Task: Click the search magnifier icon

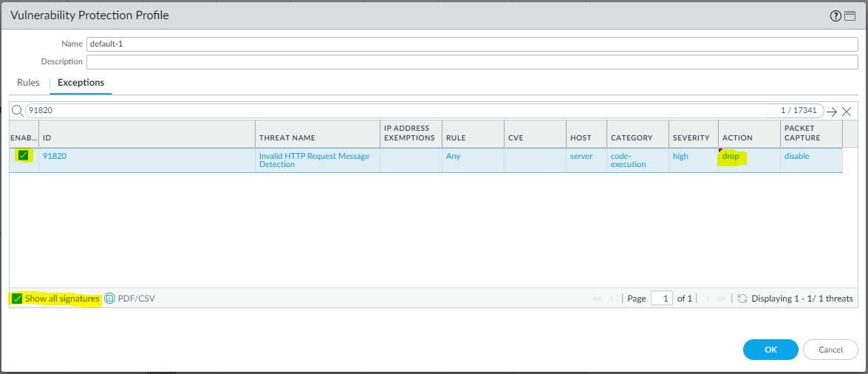Action: coord(17,111)
